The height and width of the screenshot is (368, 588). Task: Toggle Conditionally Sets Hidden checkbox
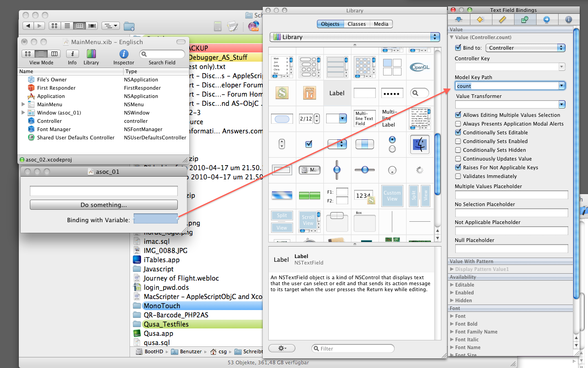458,150
